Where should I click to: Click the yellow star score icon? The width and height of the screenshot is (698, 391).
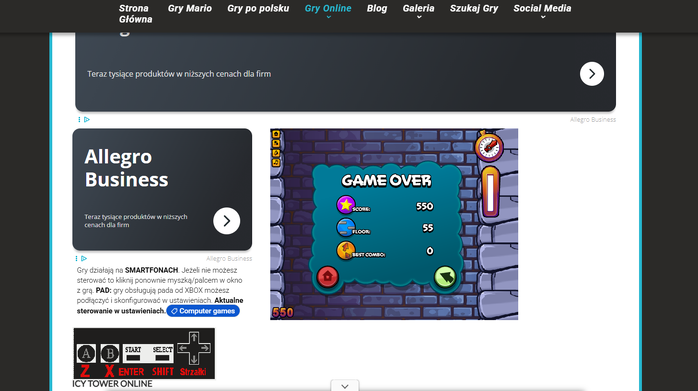345,205
